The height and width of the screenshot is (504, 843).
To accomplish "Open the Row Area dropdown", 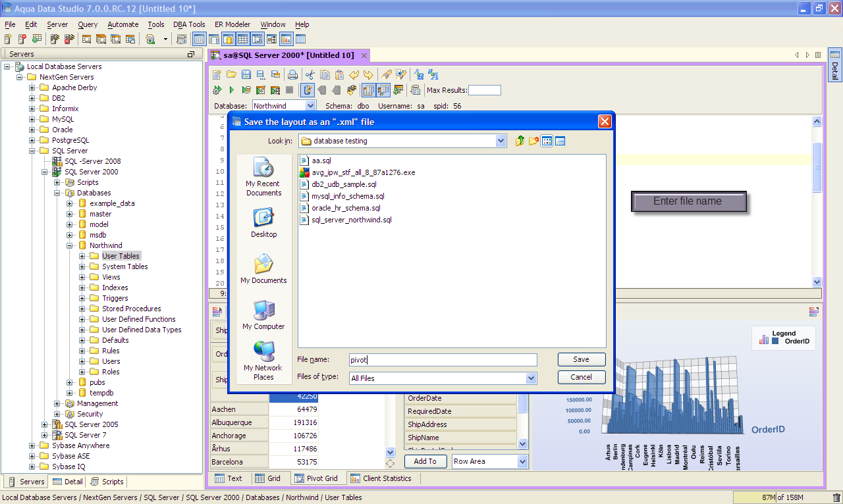I will [522, 461].
